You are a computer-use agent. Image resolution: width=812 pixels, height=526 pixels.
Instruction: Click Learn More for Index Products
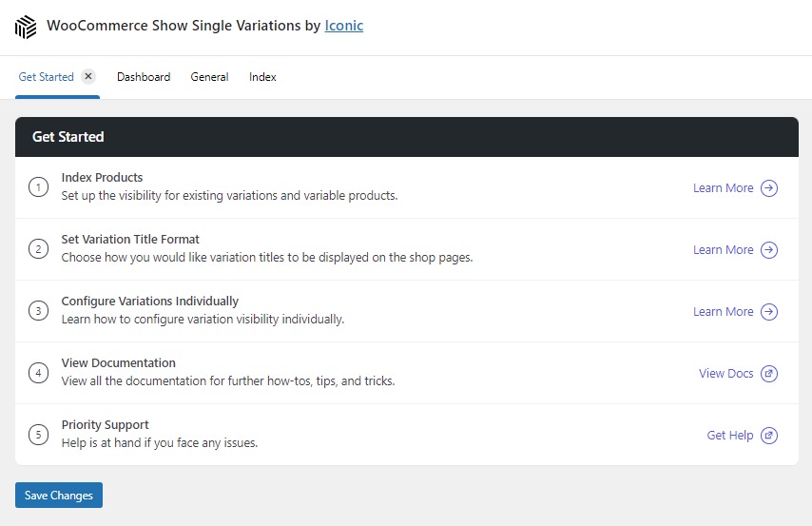pyautogui.click(x=723, y=188)
